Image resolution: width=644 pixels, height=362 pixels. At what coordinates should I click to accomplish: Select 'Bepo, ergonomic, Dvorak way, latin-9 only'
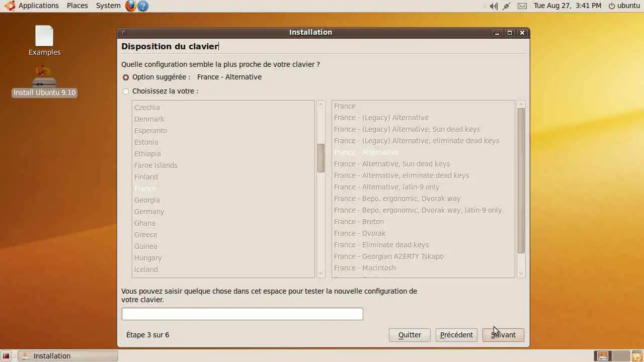click(x=423, y=210)
